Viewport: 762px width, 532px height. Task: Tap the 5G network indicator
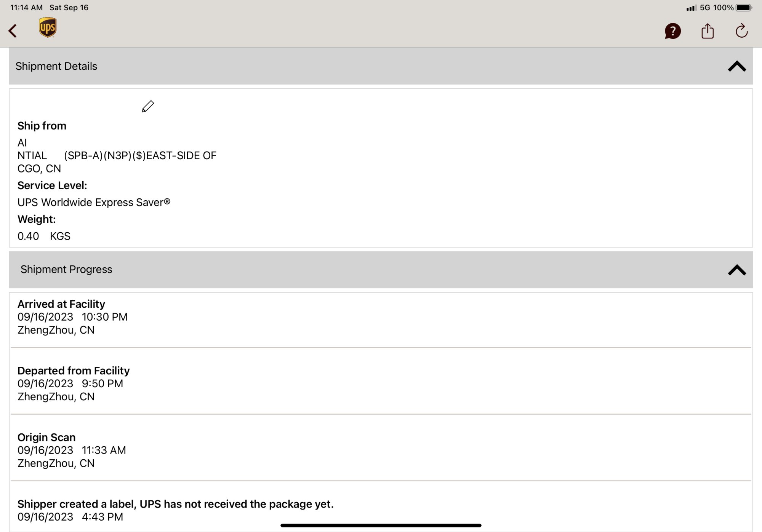(x=705, y=8)
